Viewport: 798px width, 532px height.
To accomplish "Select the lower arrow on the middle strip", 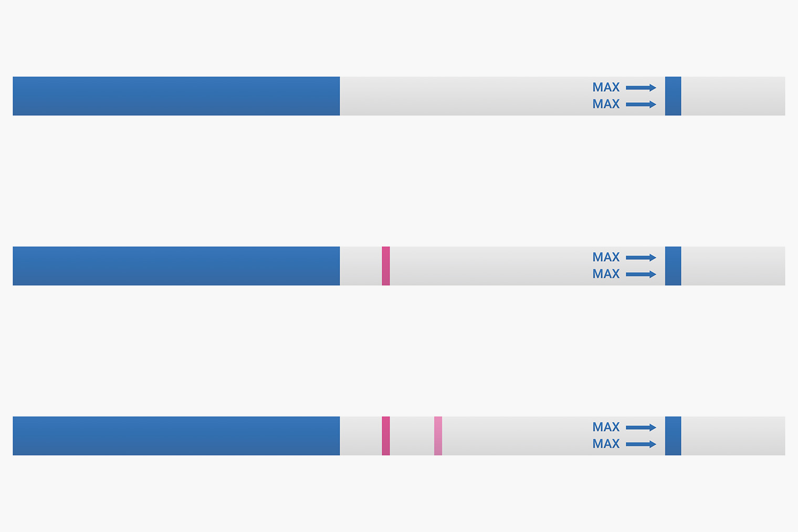I will (641, 274).
